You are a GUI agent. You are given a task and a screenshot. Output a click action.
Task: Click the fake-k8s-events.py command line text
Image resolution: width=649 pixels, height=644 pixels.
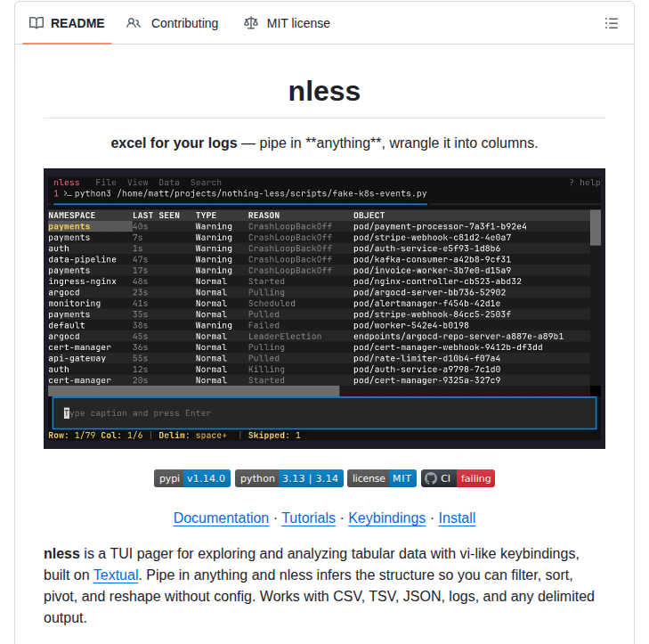click(250, 193)
